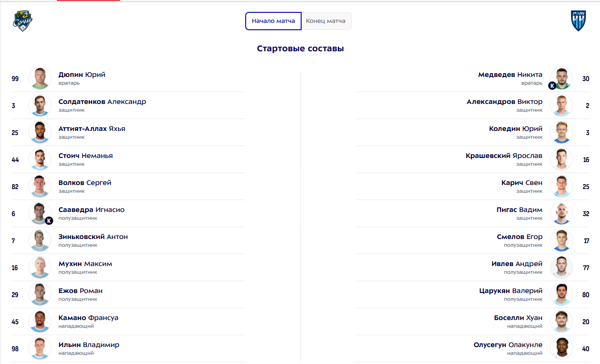The height and width of the screenshot is (364, 600).
Task: Click the Pari NN club logo
Action: coord(578,21)
